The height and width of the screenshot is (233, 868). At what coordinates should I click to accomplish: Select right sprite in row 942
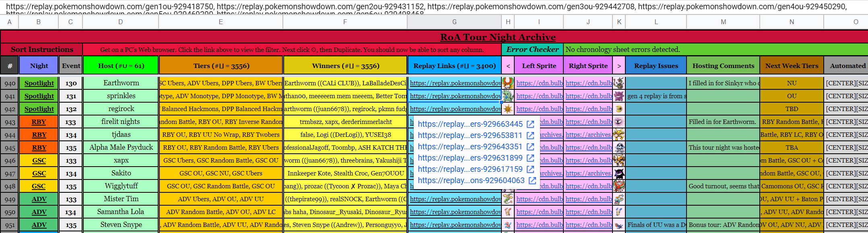pyautogui.click(x=619, y=109)
